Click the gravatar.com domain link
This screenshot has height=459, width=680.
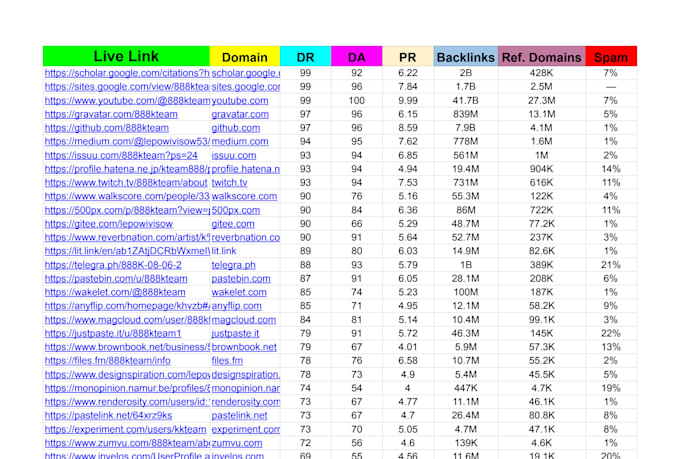click(x=240, y=114)
